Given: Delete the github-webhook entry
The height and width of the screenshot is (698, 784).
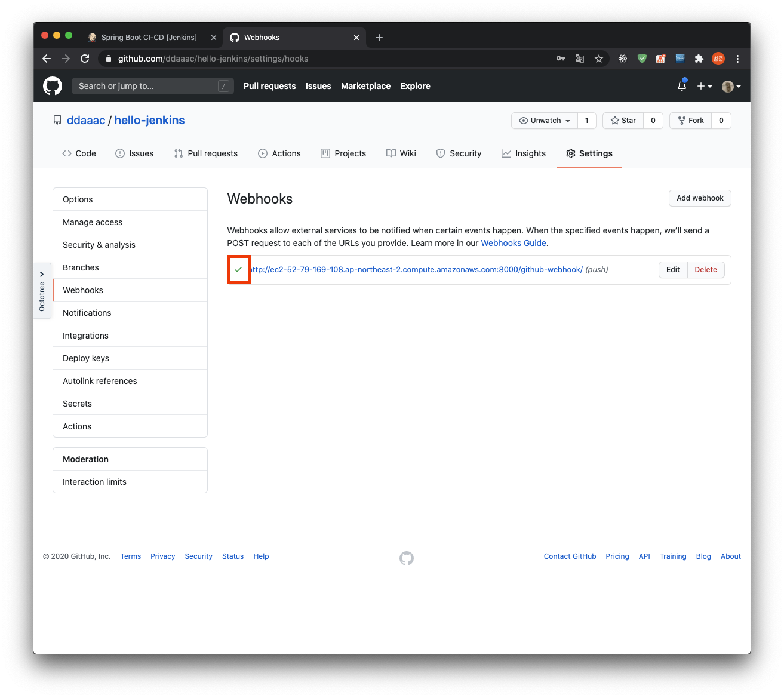Looking at the screenshot, I should coord(706,270).
